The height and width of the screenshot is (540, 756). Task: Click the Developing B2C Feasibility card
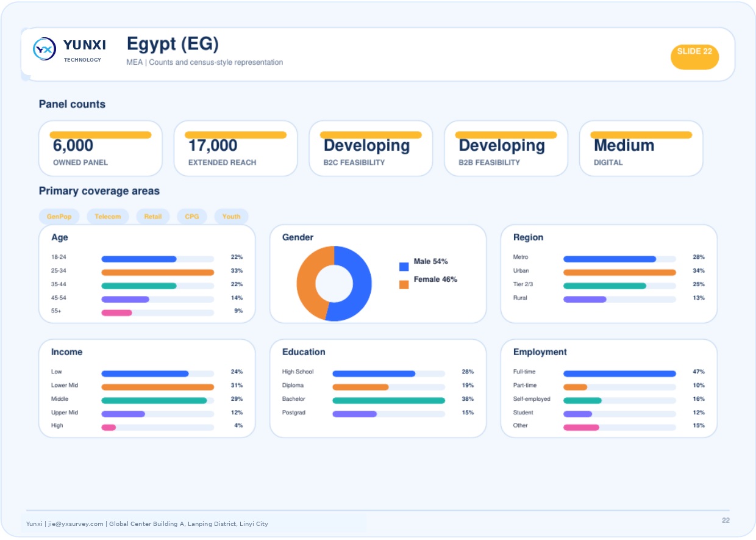371,148
